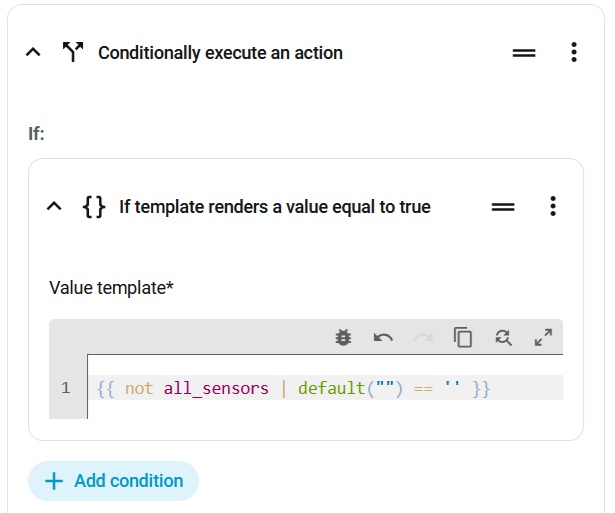
Task: Place cursor on all_sensors in the template
Action: (216, 388)
